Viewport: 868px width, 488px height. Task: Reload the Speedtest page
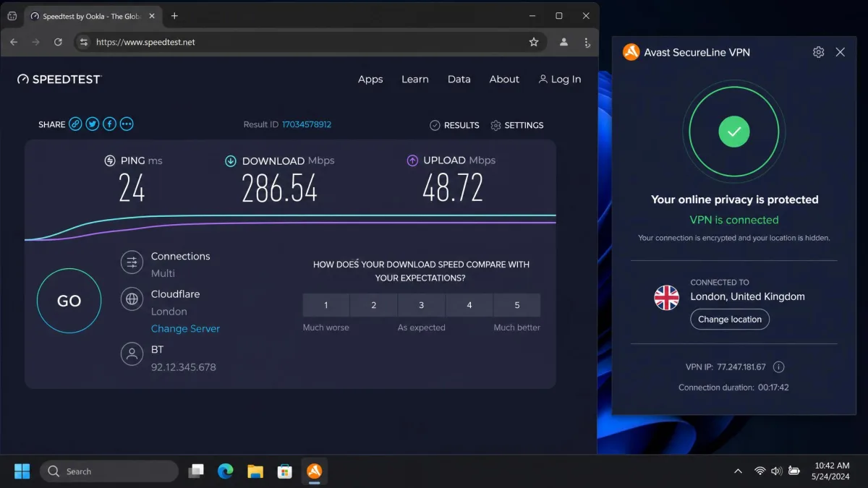point(58,42)
